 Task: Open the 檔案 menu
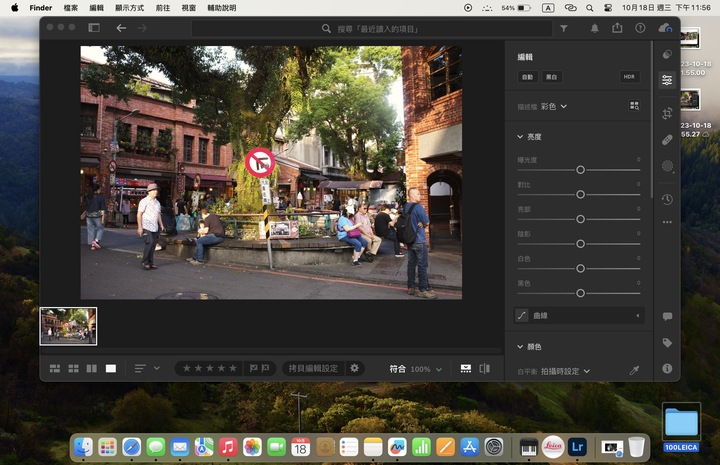71,8
